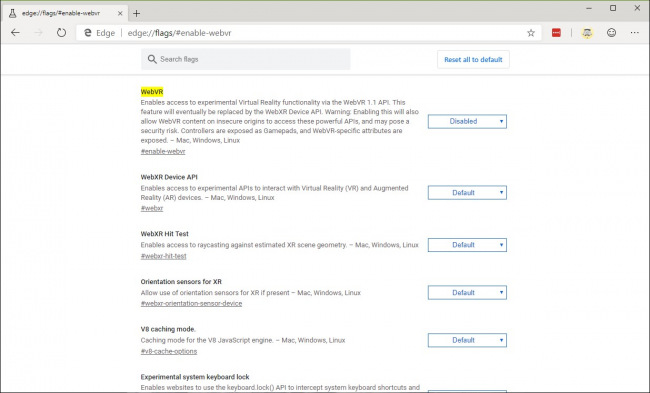Image resolution: width=650 pixels, height=393 pixels.
Task: Click the flask icon on the tab
Action: pyautogui.click(x=12, y=13)
